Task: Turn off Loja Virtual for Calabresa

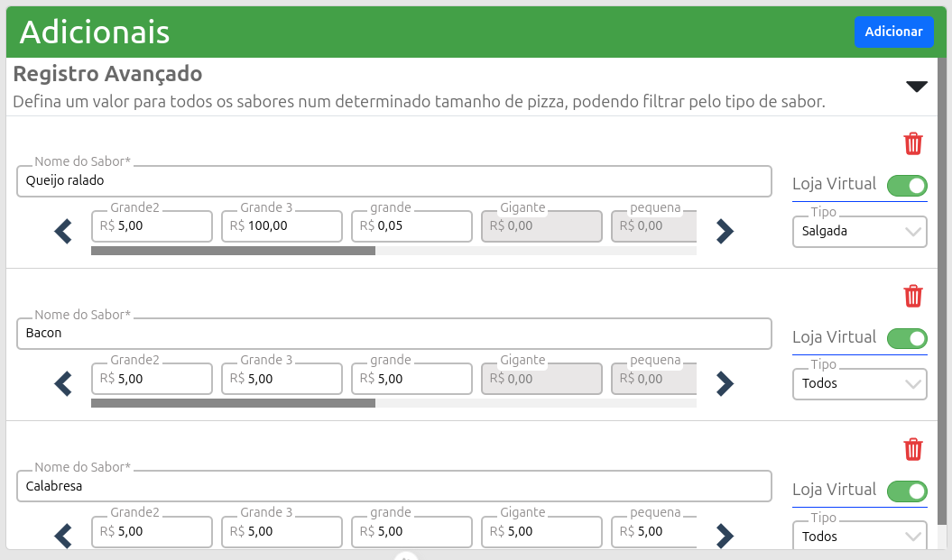Action: [907, 491]
